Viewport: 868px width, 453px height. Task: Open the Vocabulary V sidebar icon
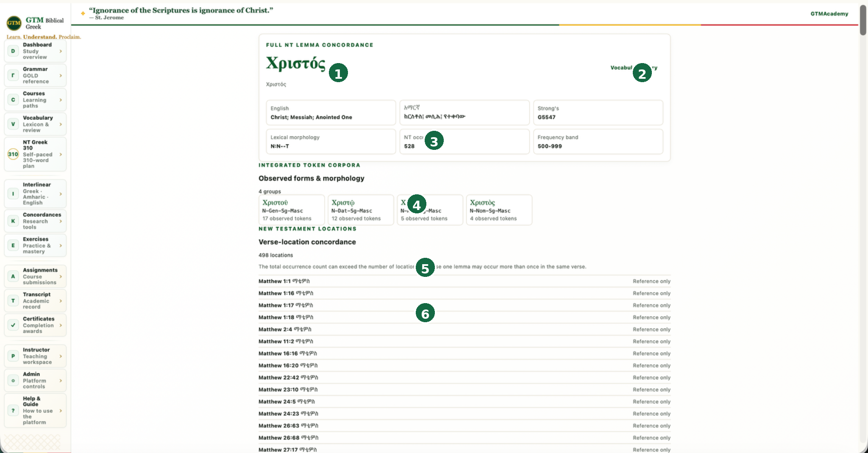tap(13, 124)
